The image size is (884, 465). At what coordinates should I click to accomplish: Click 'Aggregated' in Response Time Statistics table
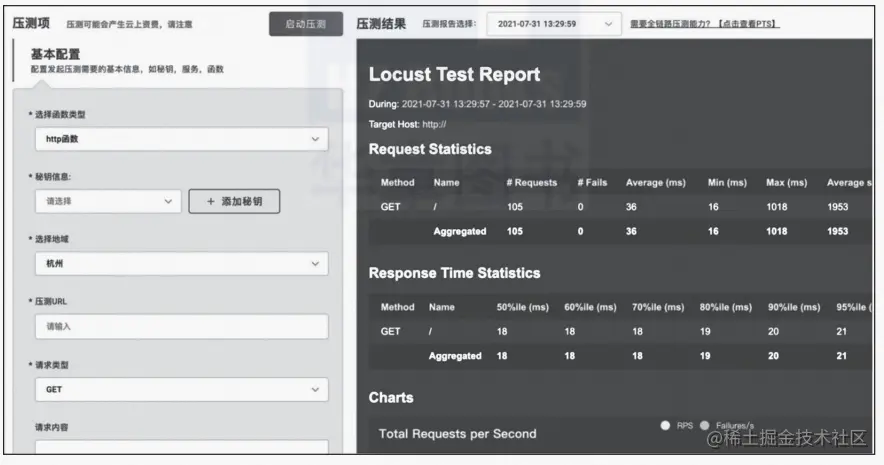click(455, 356)
